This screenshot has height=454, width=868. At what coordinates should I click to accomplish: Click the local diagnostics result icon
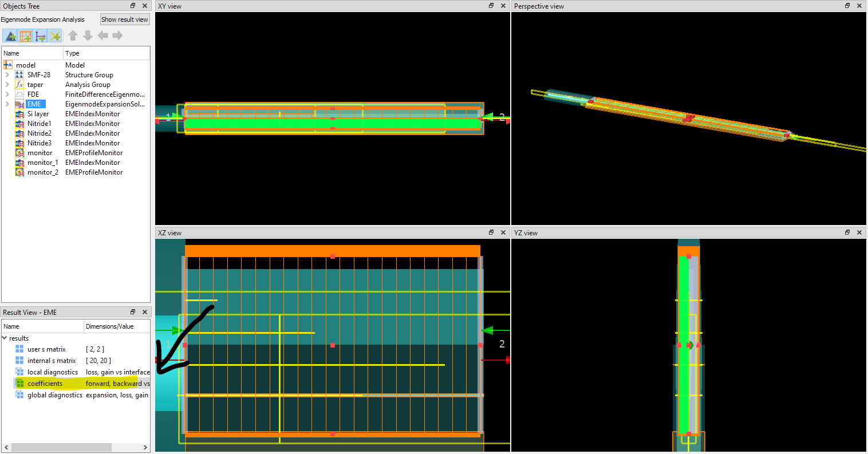19,372
